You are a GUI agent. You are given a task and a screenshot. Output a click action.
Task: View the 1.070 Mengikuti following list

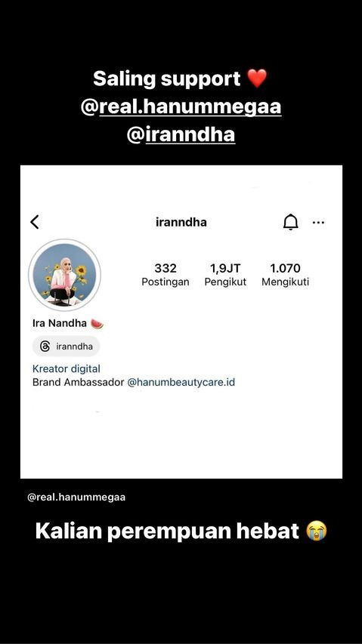tap(285, 275)
